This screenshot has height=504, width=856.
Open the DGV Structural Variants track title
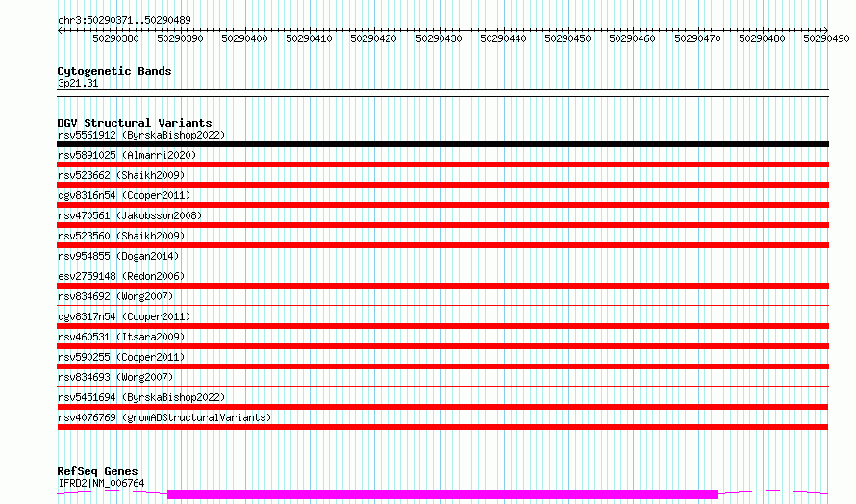pos(135,123)
